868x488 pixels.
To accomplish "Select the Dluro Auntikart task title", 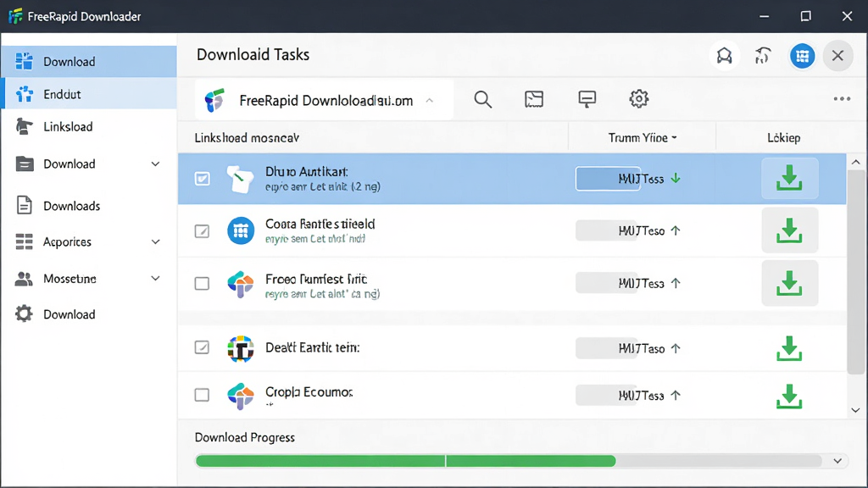I will coord(307,171).
